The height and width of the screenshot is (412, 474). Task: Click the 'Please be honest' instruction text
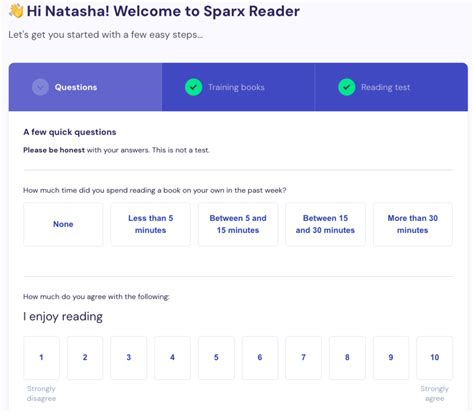tap(116, 150)
